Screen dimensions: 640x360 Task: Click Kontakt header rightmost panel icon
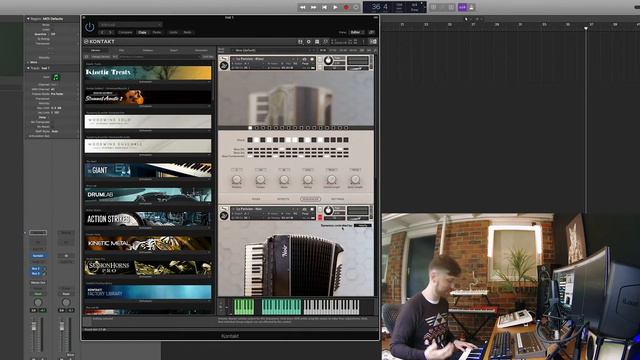tap(373, 42)
